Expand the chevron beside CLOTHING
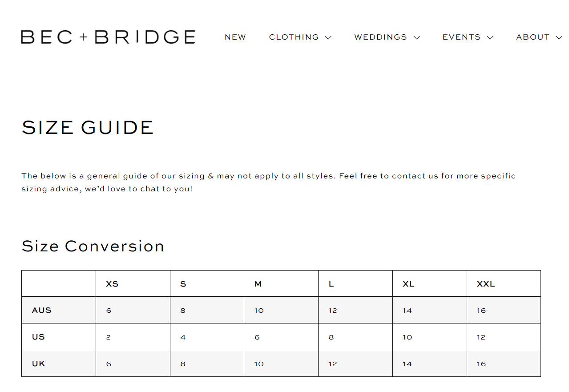The height and width of the screenshot is (392, 569). click(328, 38)
